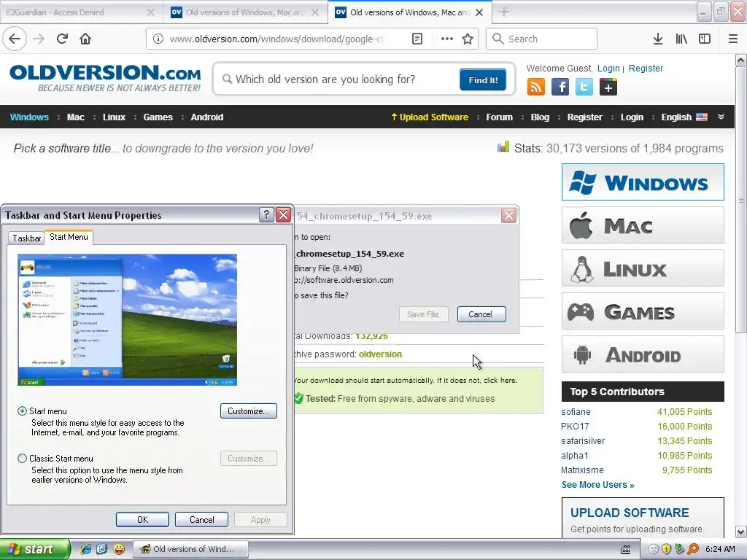Toggle reader view icon in address bar
This screenshot has height=560, width=747.
(417, 39)
